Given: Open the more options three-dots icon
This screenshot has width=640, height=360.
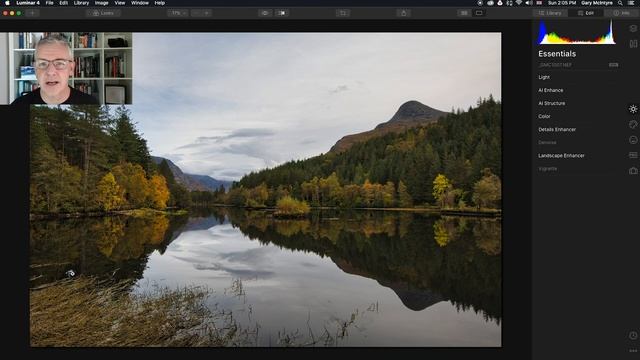Looking at the screenshot, I should pos(633,351).
